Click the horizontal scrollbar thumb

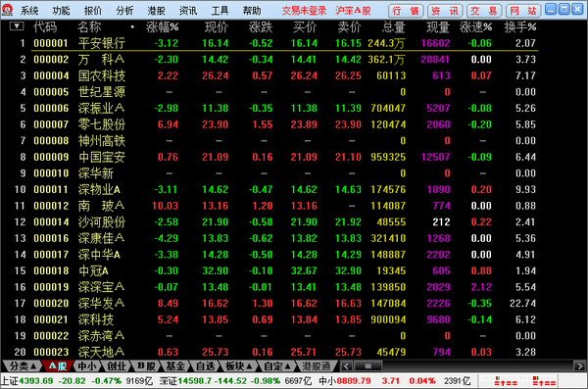pos(368,365)
